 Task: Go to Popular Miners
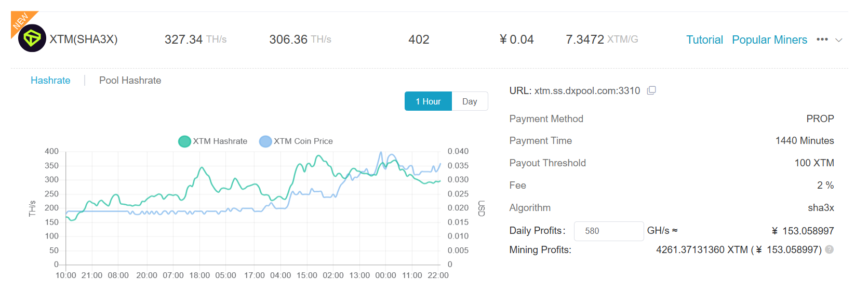769,40
